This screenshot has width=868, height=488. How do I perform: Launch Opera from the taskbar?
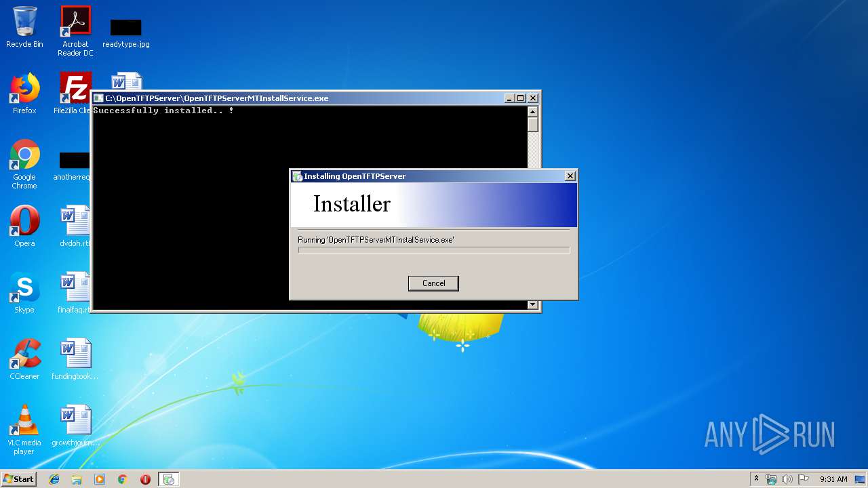[145, 479]
